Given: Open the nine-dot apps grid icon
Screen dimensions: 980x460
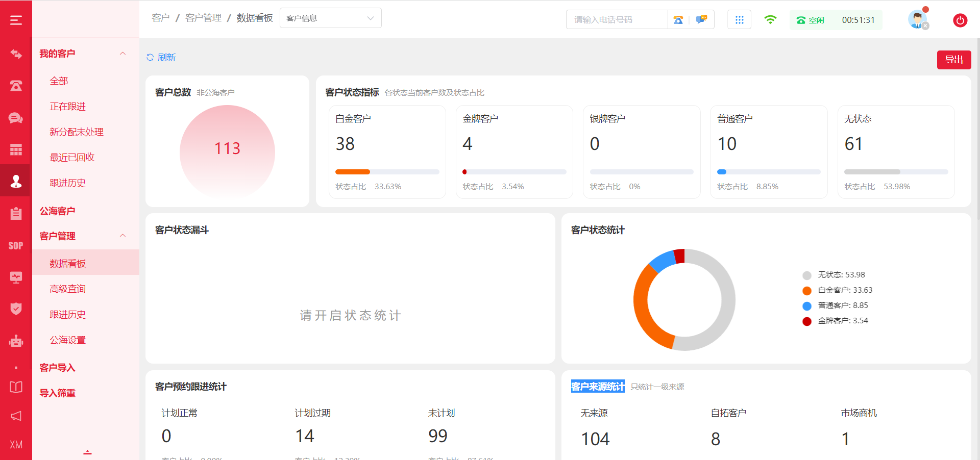Looking at the screenshot, I should [739, 20].
